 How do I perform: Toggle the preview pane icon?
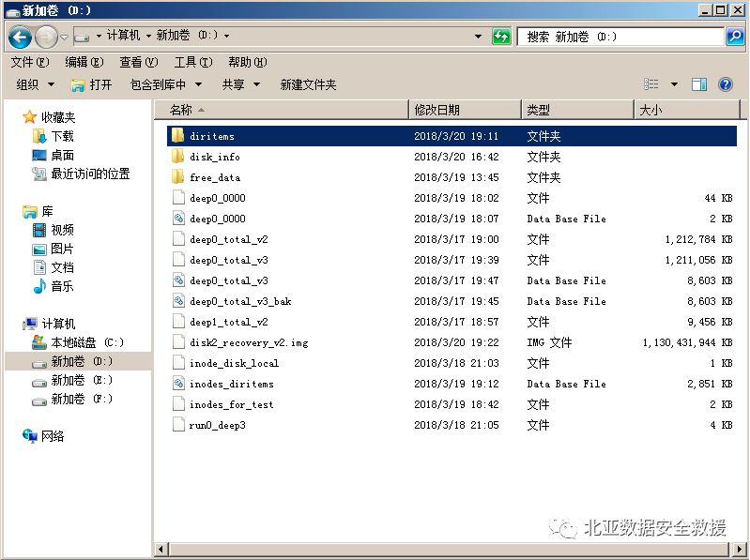tap(698, 84)
